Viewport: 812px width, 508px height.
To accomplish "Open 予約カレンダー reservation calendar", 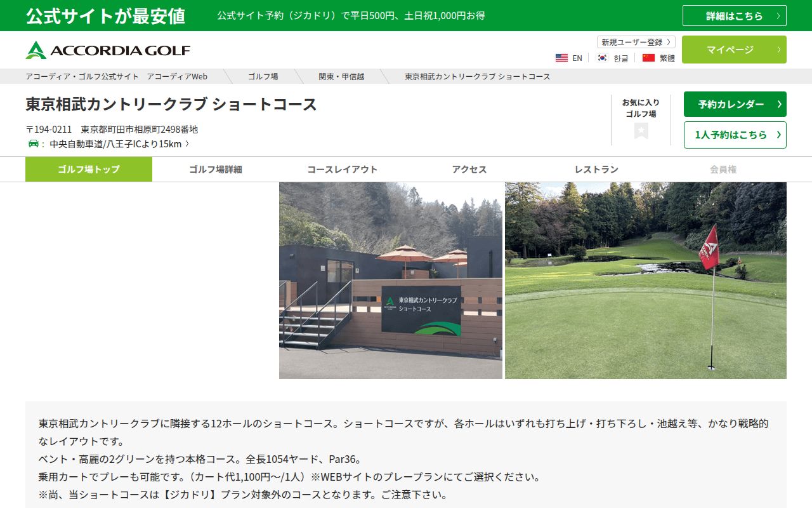I will tap(735, 104).
